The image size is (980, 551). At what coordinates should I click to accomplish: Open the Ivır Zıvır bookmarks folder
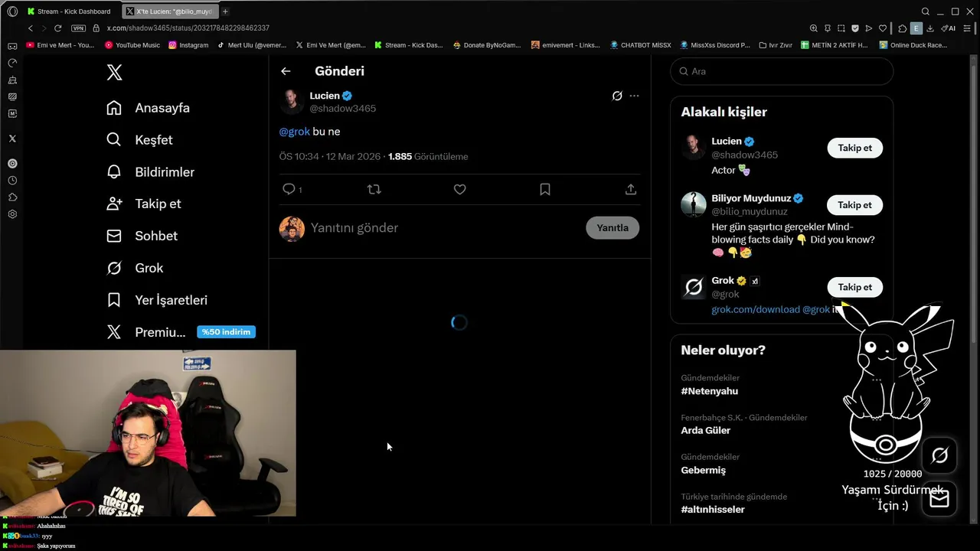(776, 45)
